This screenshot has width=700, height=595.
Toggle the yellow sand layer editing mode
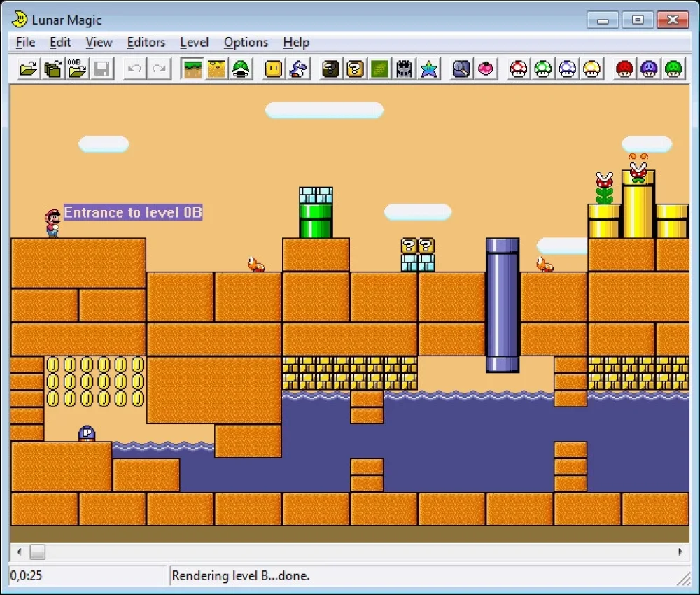216,69
